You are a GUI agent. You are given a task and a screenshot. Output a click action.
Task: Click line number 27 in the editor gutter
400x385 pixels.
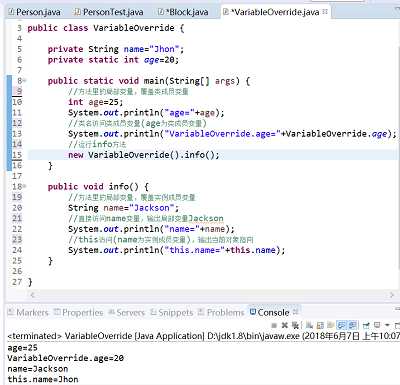coord(17,282)
